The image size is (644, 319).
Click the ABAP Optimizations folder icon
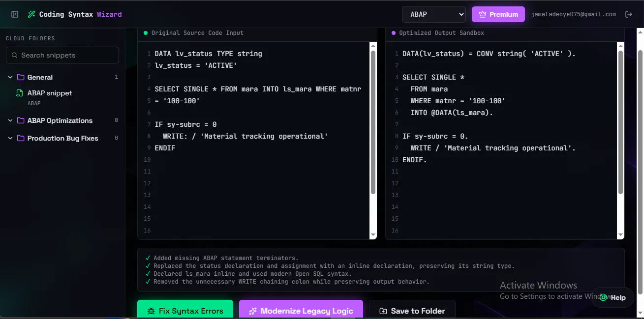coord(21,120)
